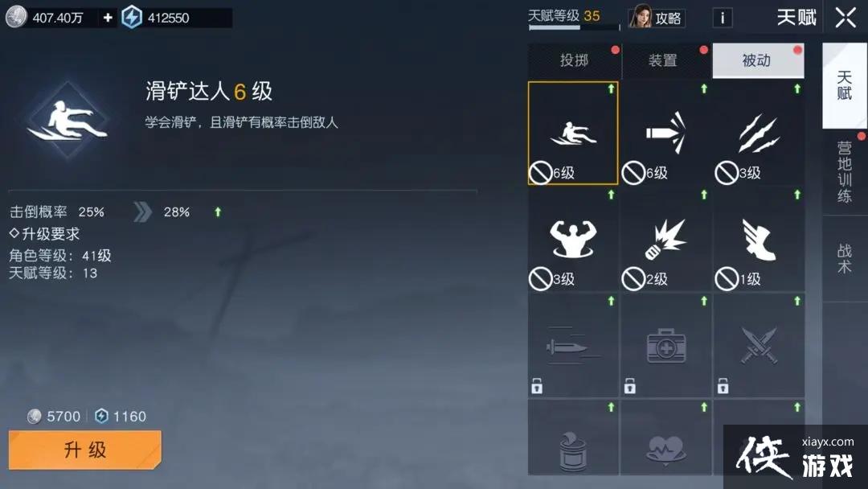Select the muscle flex talent tile (3级)
The height and width of the screenshot is (489, 868).
tap(573, 239)
